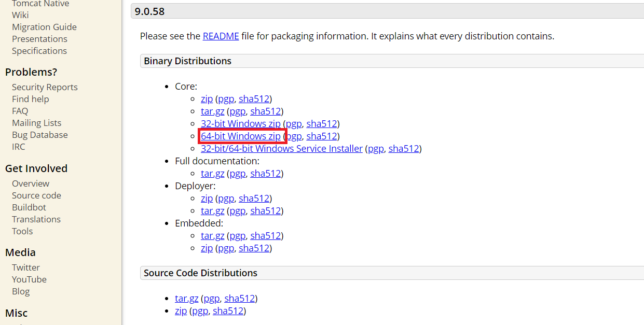Open sha512 for 64-bit Windows zip
Screen dimensions: 644x325
point(322,136)
